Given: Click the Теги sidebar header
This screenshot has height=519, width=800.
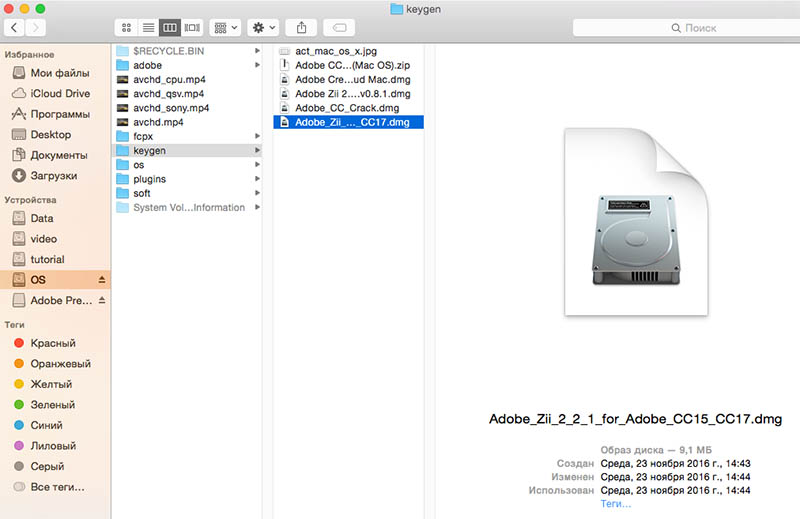Looking at the screenshot, I should [14, 325].
